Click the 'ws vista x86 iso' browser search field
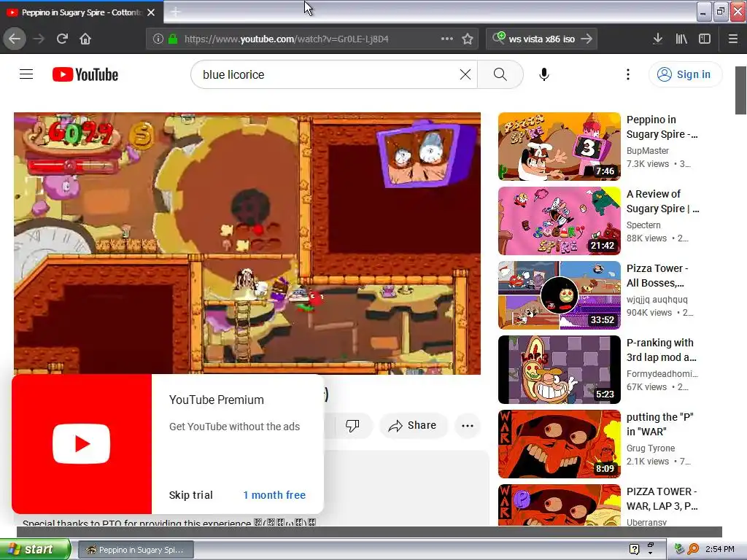747x560 pixels. tap(542, 39)
